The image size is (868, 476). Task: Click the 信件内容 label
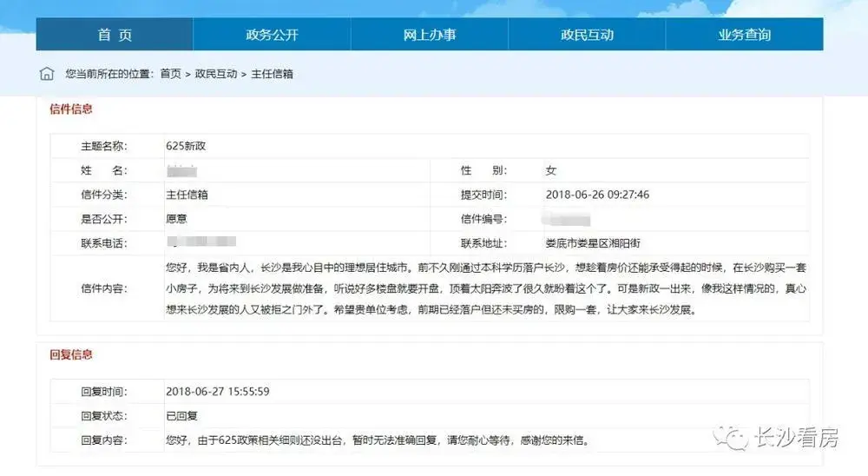pyautogui.click(x=104, y=288)
